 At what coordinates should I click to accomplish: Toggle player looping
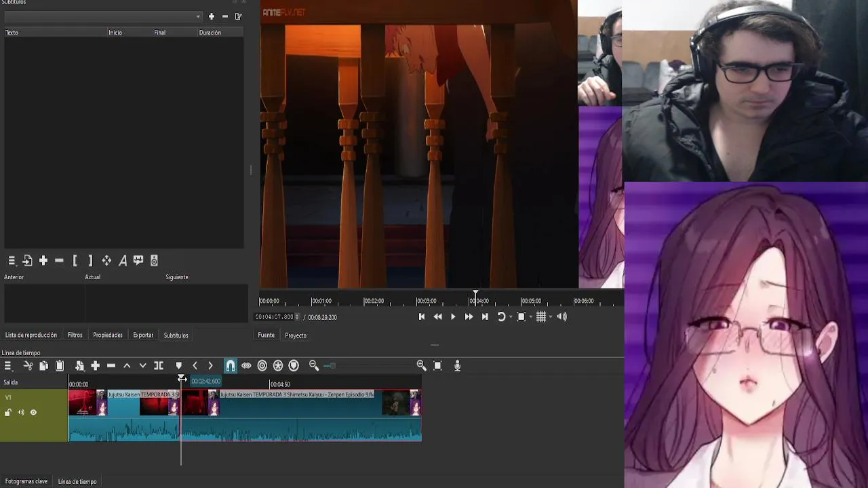tap(501, 317)
